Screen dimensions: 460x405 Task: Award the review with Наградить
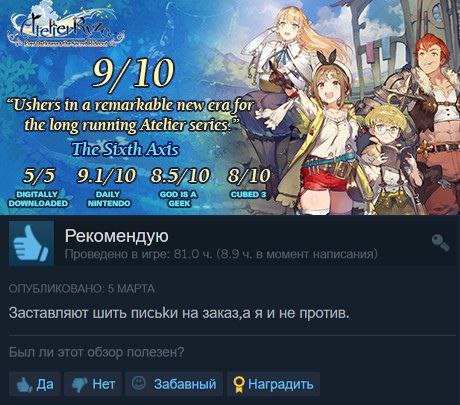tap(273, 384)
